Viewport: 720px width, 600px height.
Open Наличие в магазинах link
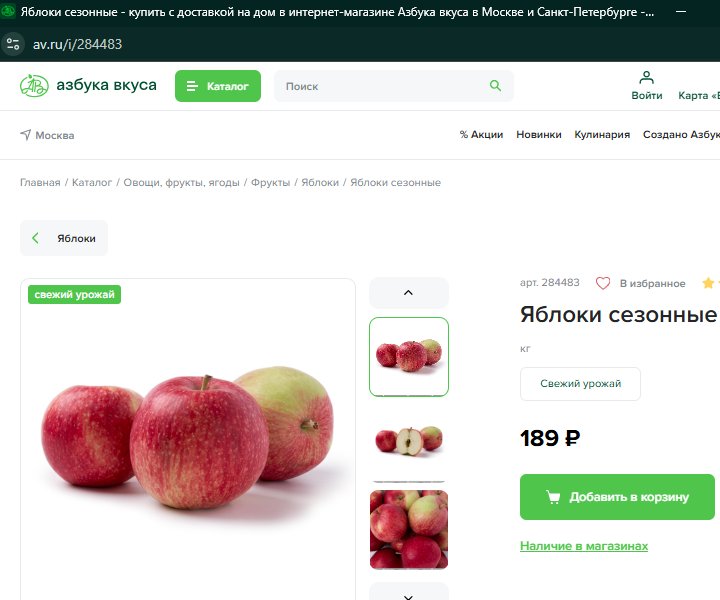tap(584, 546)
